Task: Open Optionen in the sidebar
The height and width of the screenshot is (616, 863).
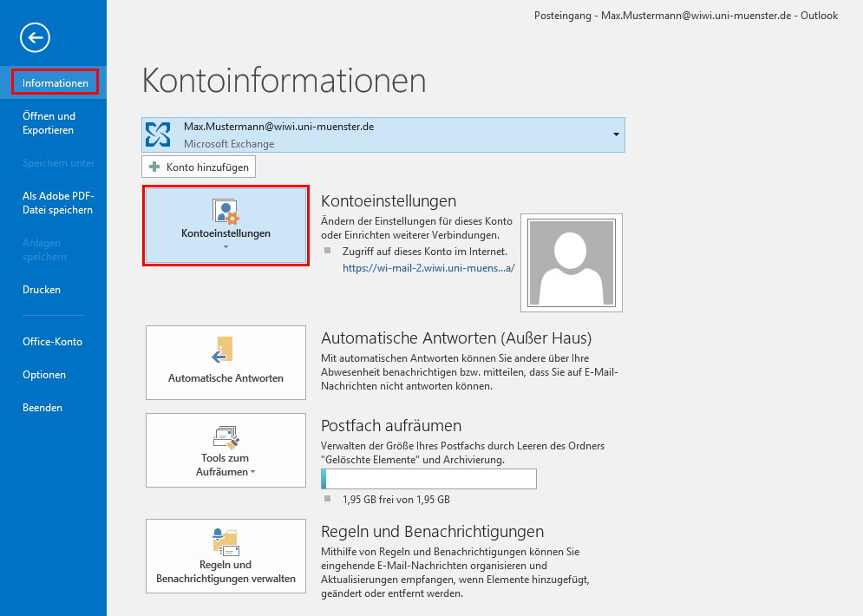Action: (x=44, y=374)
